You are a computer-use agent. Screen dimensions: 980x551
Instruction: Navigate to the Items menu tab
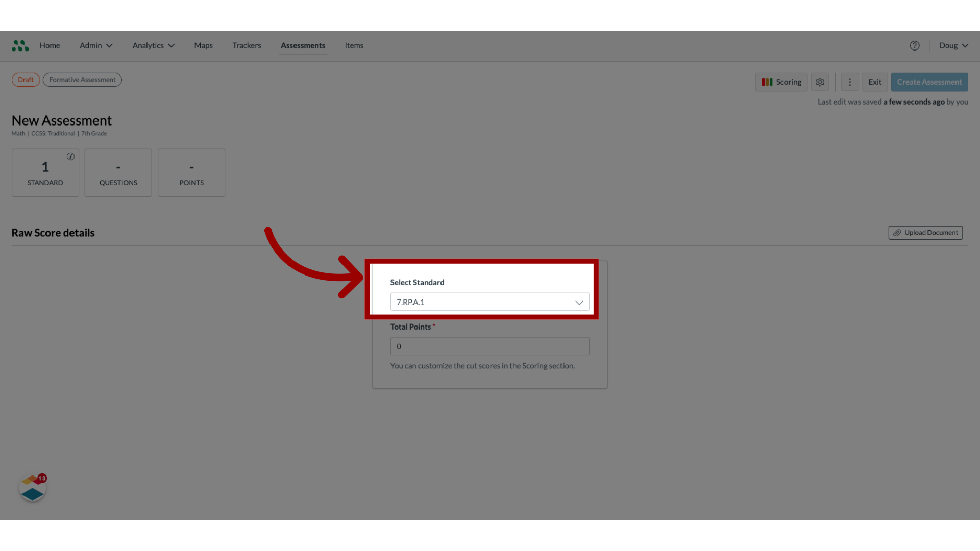pos(354,46)
